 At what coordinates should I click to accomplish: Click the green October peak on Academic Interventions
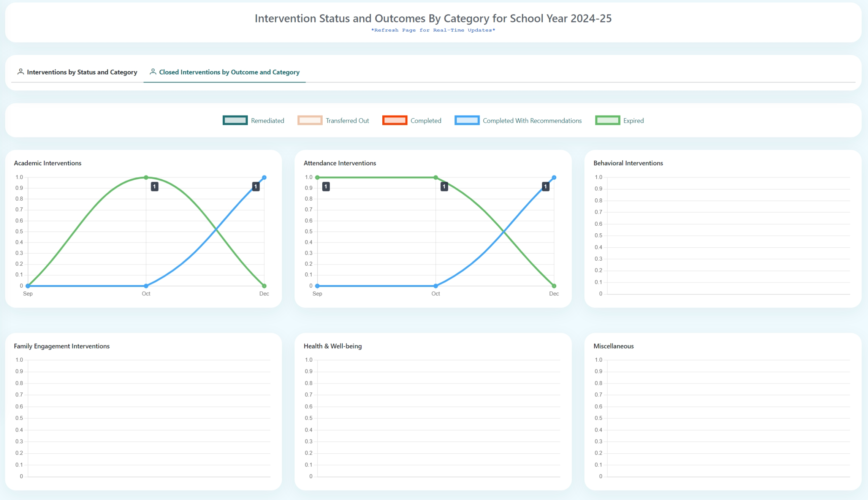[146, 177]
